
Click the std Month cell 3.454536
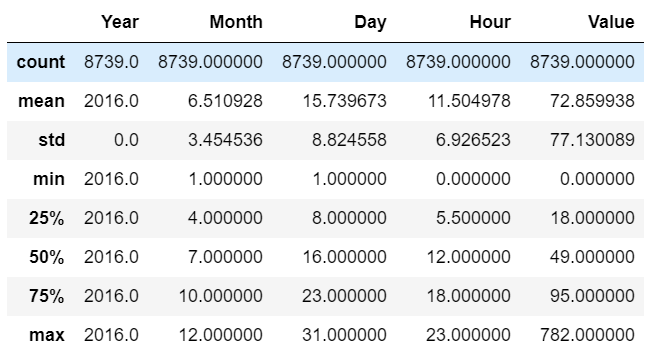(x=226, y=140)
